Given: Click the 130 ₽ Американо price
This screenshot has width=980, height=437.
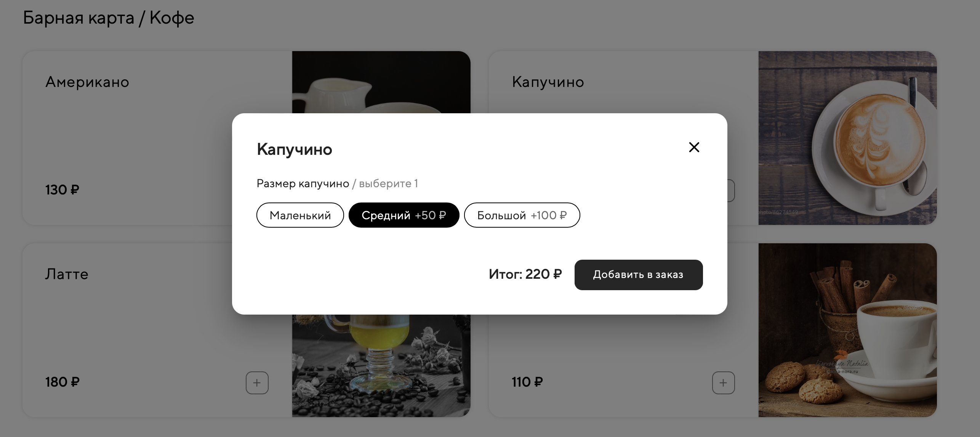Looking at the screenshot, I should [62, 190].
